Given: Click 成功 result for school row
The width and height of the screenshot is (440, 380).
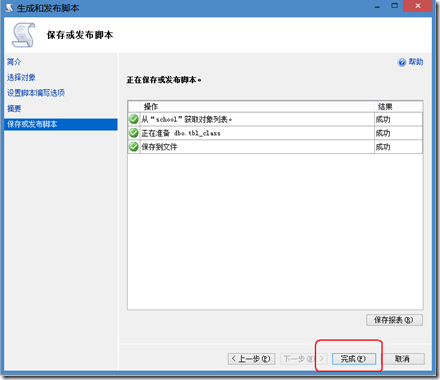Looking at the screenshot, I should point(383,119).
